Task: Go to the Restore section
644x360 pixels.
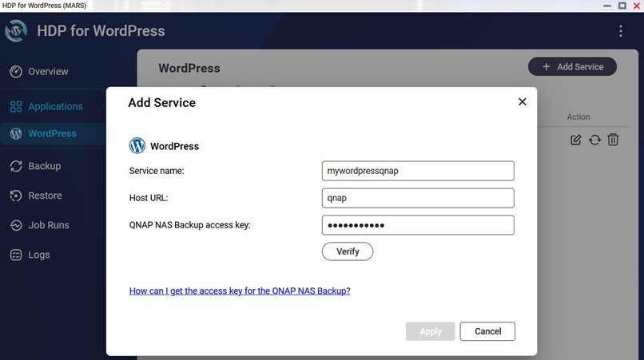Action: click(45, 196)
